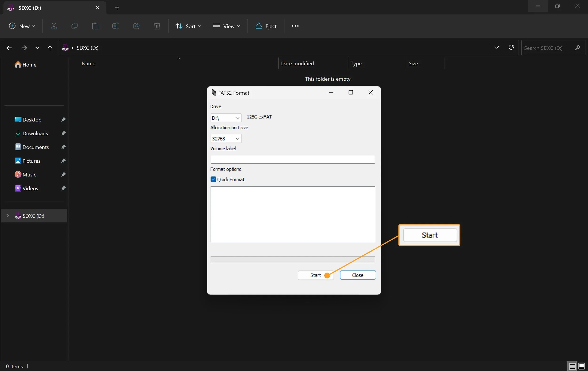
Task: Start formatting the drive
Action: [x=316, y=275]
